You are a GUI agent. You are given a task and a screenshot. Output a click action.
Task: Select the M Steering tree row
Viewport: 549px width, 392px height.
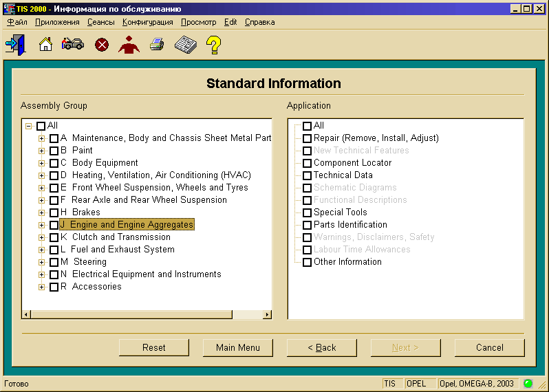coord(83,262)
